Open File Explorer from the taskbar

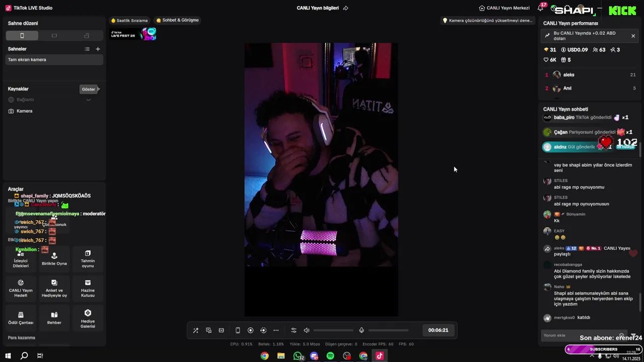(281, 356)
